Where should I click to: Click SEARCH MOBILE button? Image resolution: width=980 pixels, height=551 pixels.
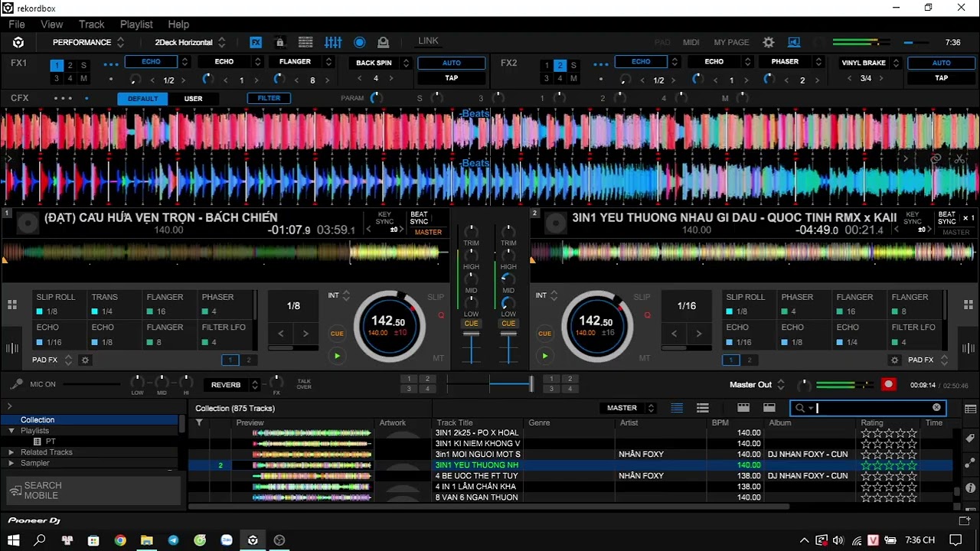click(x=93, y=491)
